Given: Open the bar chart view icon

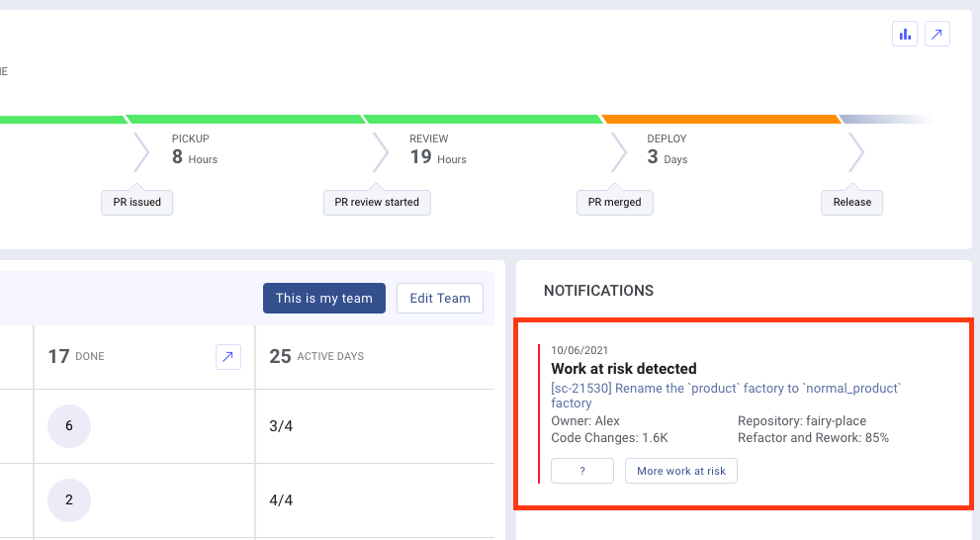Looking at the screenshot, I should [905, 35].
